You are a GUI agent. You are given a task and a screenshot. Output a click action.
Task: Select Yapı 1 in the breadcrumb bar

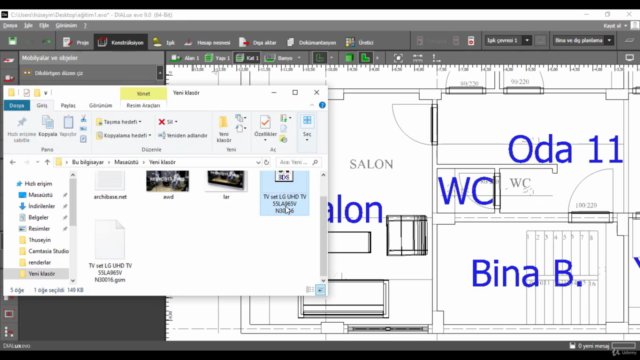click(x=218, y=58)
